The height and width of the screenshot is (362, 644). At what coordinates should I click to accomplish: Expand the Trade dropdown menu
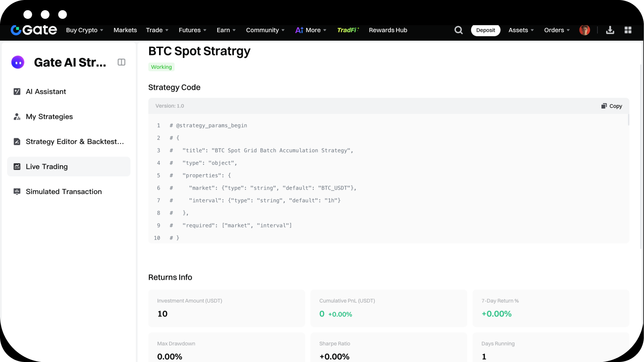point(157,30)
